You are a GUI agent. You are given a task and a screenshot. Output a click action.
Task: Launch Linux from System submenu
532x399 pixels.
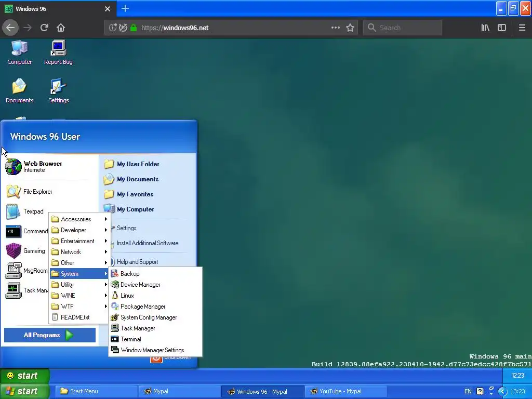tap(155, 296)
